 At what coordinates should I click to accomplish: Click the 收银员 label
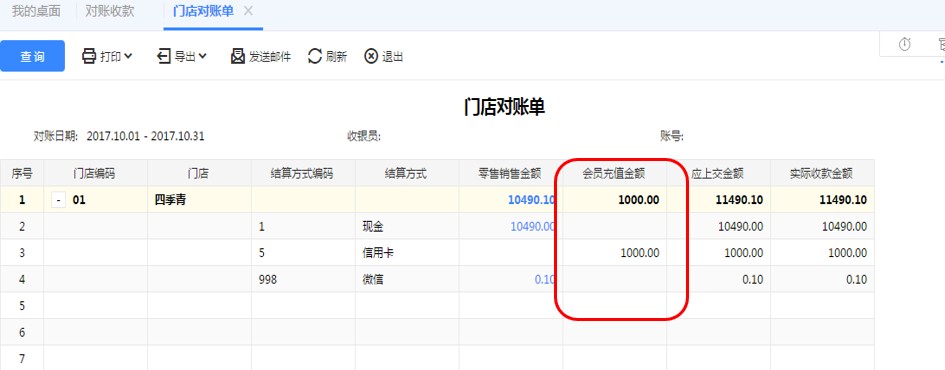363,136
